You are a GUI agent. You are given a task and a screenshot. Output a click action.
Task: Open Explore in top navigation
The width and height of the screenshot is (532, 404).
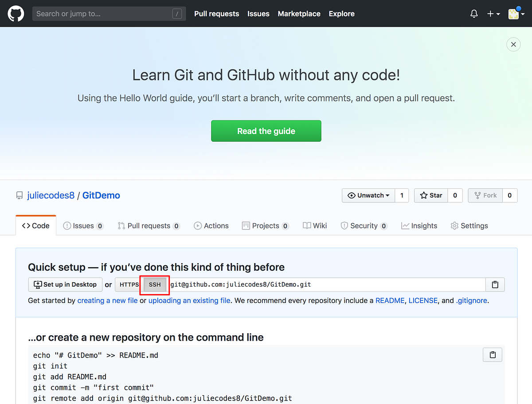pyautogui.click(x=342, y=14)
